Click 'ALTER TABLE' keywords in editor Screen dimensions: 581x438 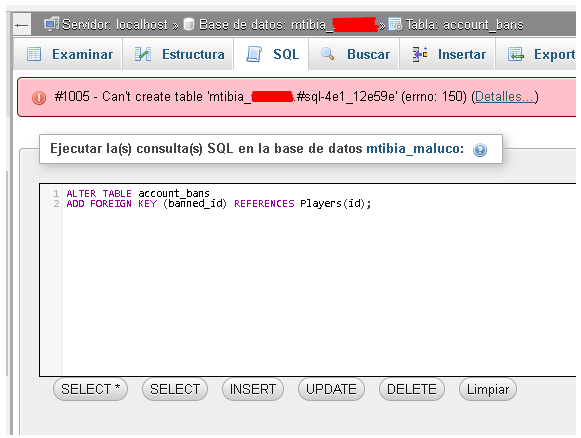pyautogui.click(x=99, y=193)
